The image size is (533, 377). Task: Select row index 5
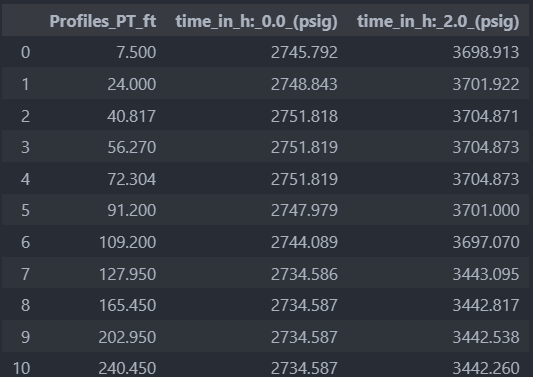click(25, 210)
